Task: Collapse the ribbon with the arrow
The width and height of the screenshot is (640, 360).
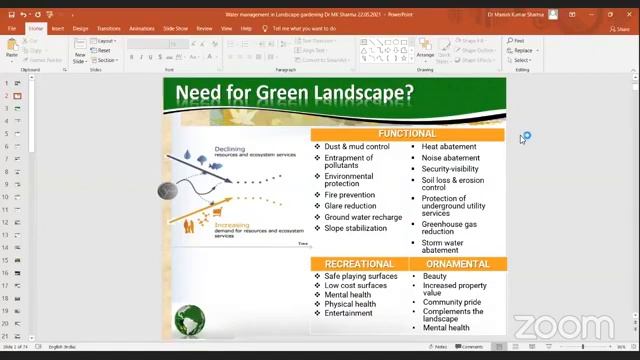Action: [x=633, y=70]
